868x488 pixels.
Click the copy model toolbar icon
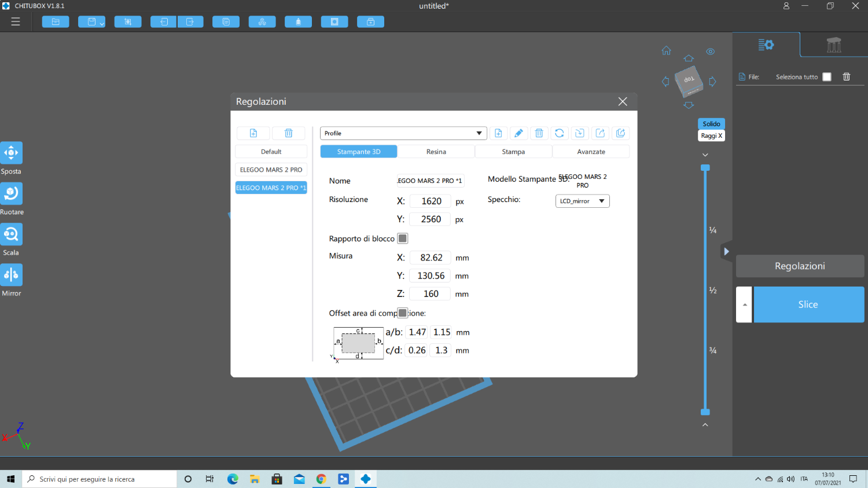226,22
